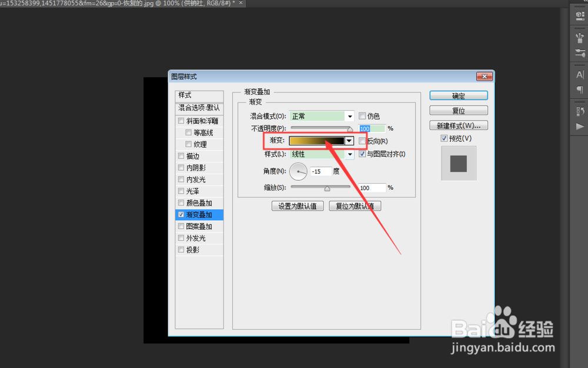Image resolution: width=588 pixels, height=368 pixels.
Task: Click the 不透明度 value field
Action: pyautogui.click(x=371, y=128)
